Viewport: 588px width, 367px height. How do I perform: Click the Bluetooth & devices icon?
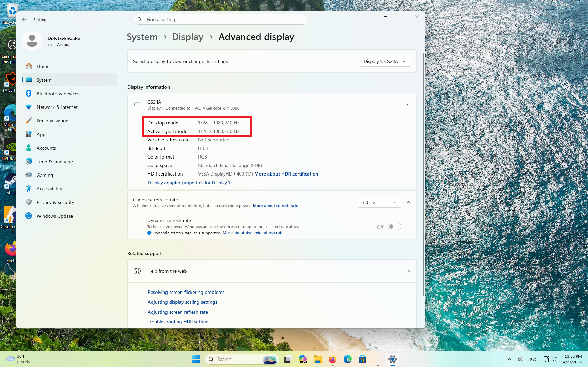29,93
